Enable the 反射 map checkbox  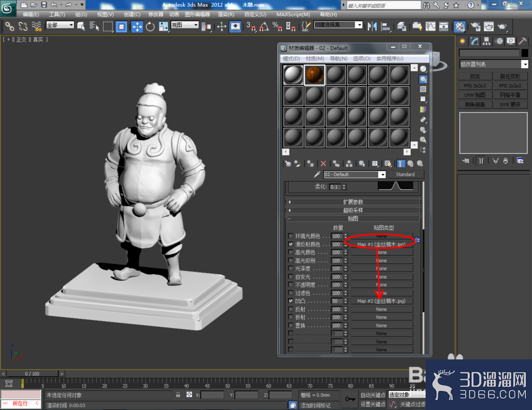click(x=290, y=309)
